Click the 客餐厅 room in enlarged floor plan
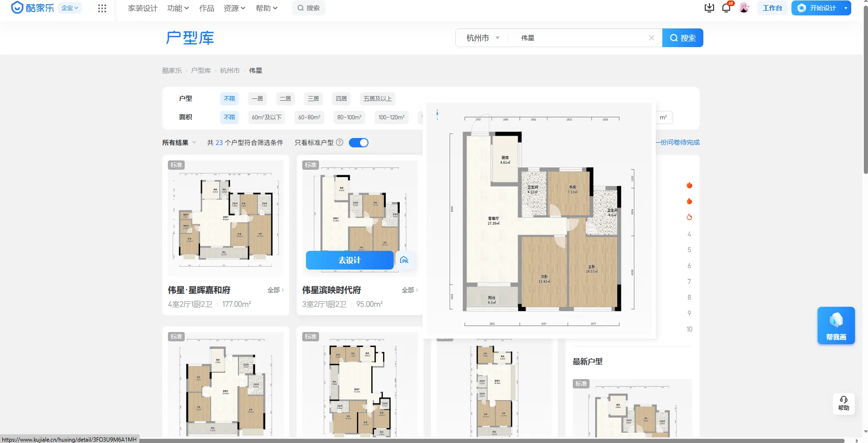The image size is (868, 443). pos(493,221)
